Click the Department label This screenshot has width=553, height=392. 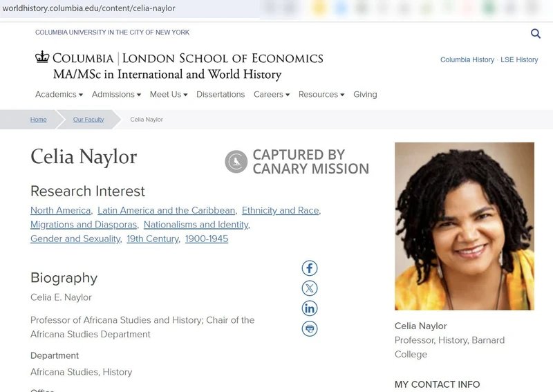(x=55, y=355)
